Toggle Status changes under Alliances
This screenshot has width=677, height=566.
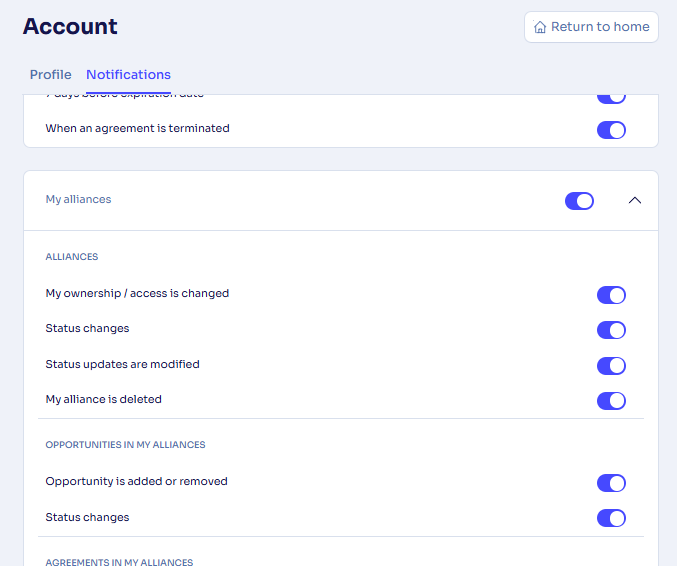coord(611,330)
